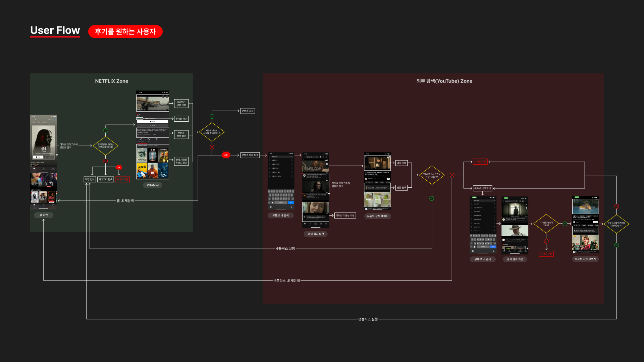Select the 홈 화면에서 원하는 콘텐츠가 있는가 diamond
Viewport: 644px width, 362px height.
106,146
